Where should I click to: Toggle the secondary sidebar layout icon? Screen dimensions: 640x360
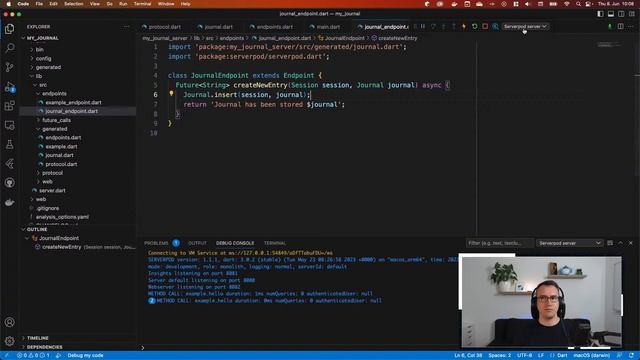coord(621,14)
